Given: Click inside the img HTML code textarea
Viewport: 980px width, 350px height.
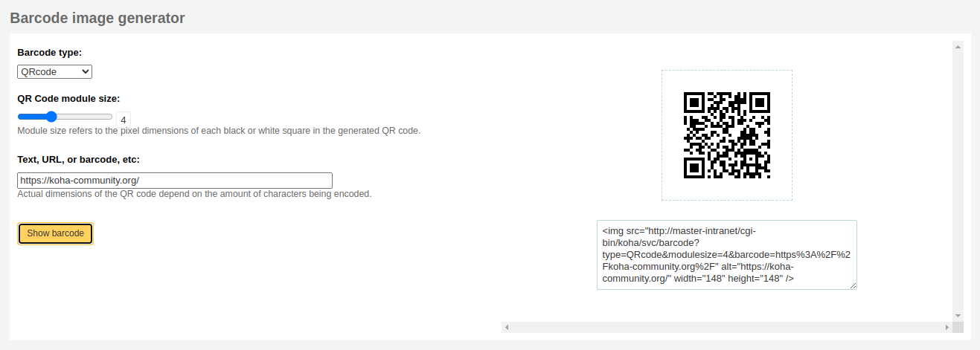Looking at the screenshot, I should tap(726, 254).
